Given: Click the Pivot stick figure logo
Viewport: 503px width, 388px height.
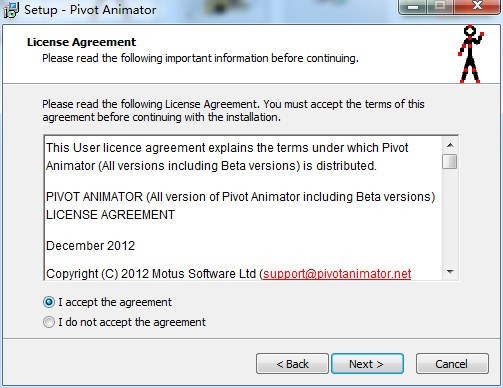Looking at the screenshot, I should click(470, 54).
